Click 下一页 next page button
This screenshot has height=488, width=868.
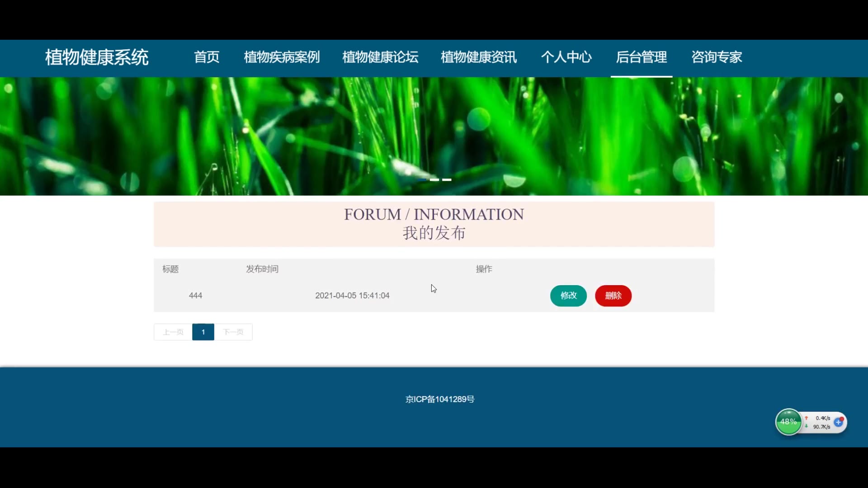233,332
